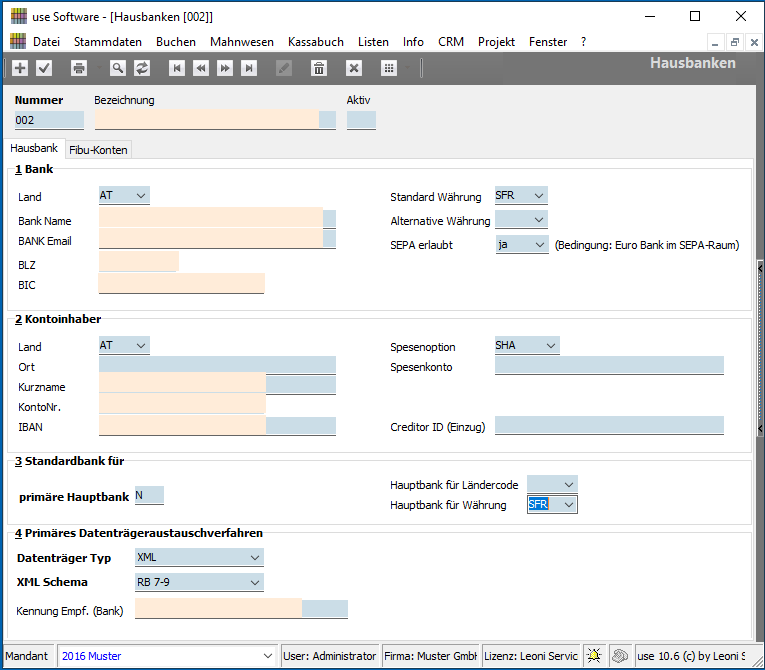Screen dimensions: 765x670
Task: Click the alarm light status bar icon
Action: tap(593, 656)
